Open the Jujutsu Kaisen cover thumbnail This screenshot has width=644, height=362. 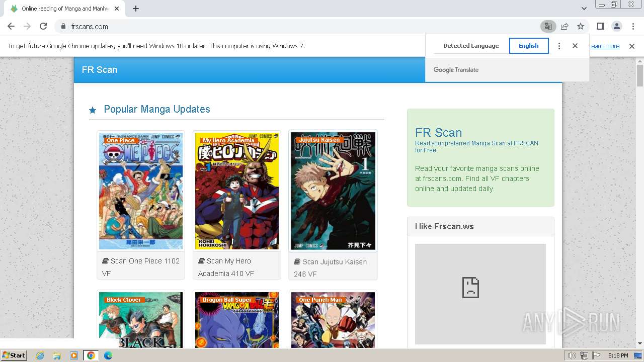click(x=333, y=191)
